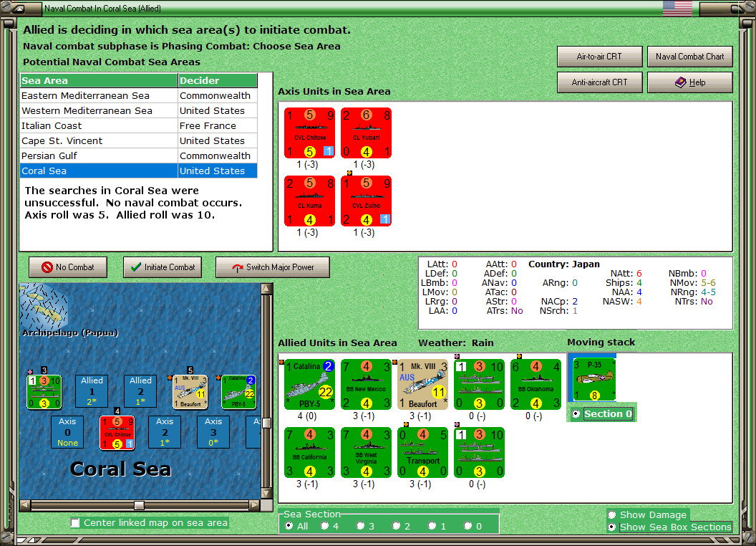Click the Decider column header
Image resolution: width=756 pixels, height=546 pixels.
[218, 81]
